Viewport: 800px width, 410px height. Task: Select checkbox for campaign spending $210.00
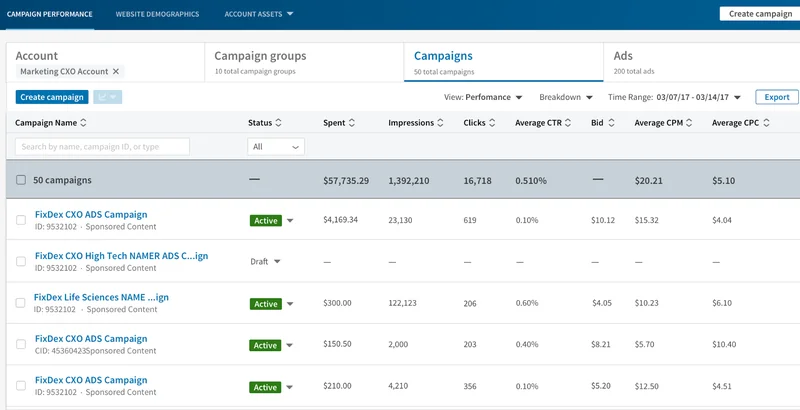coord(21,386)
